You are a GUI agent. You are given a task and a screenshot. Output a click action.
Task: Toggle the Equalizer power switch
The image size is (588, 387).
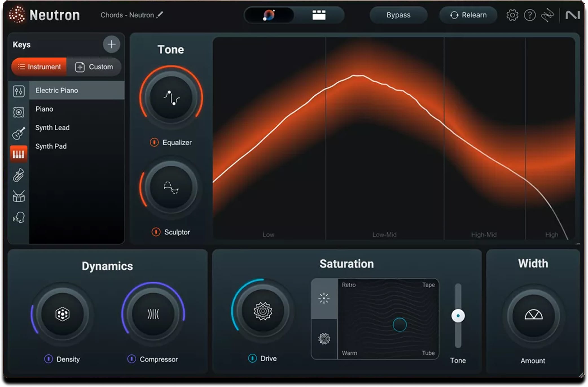click(x=155, y=143)
